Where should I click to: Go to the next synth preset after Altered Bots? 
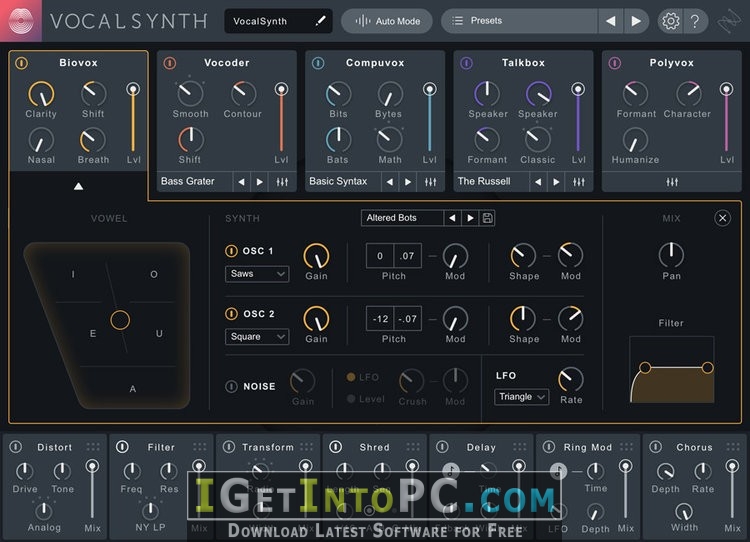point(470,218)
